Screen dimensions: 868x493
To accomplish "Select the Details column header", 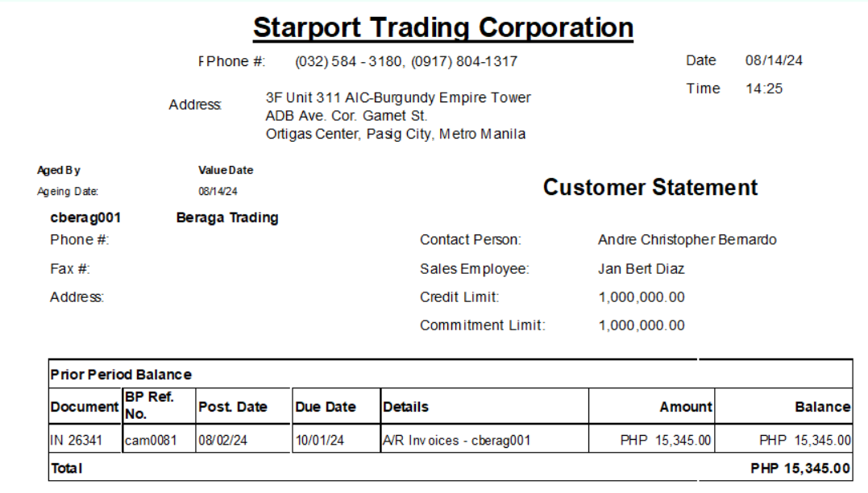I will point(405,407).
